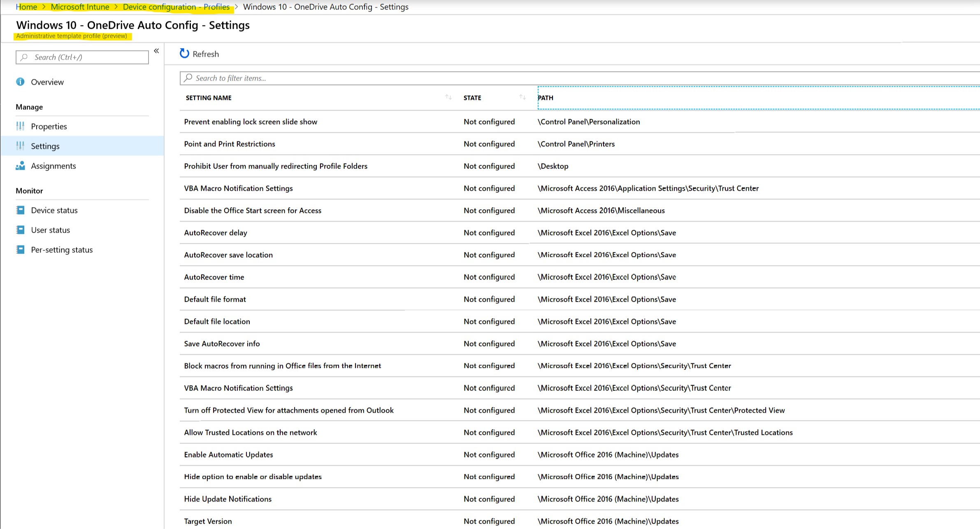Screen dimensions: 980x529
Task: Click \Control Panel\Personalization path cell
Action: pyautogui.click(x=589, y=122)
